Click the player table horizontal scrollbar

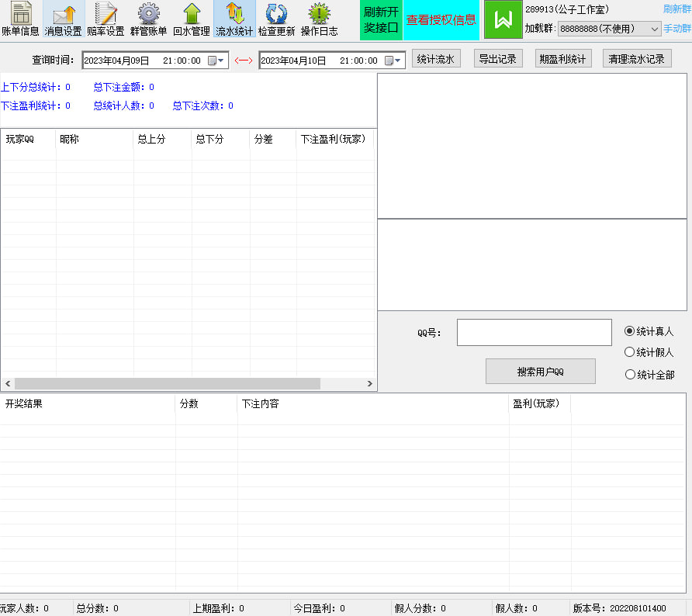coord(167,383)
